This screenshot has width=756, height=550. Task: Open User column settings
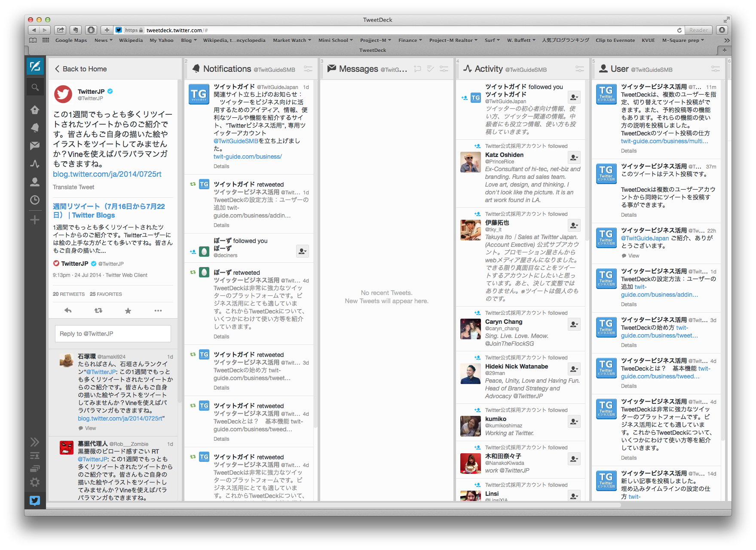[x=716, y=69]
